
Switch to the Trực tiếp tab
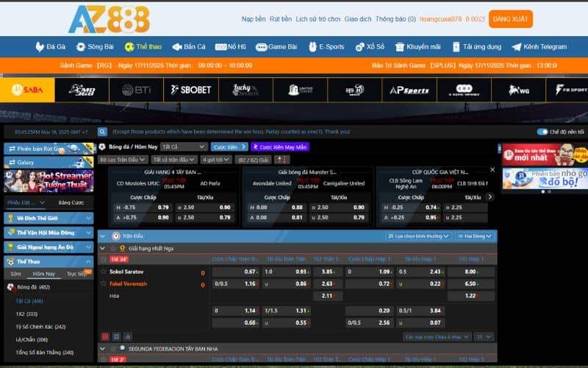click(77, 273)
